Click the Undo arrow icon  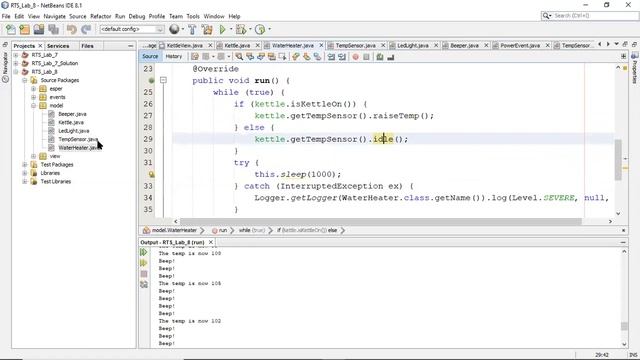point(72,29)
